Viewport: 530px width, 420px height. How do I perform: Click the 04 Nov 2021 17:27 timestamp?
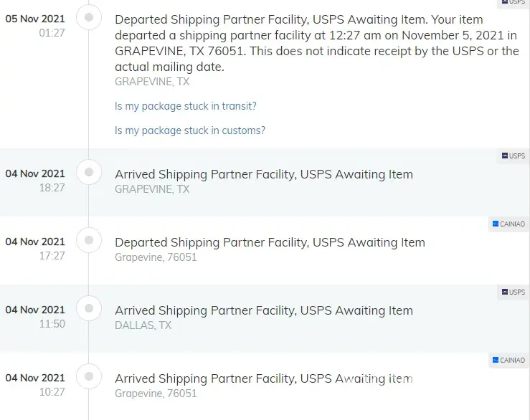click(x=35, y=248)
